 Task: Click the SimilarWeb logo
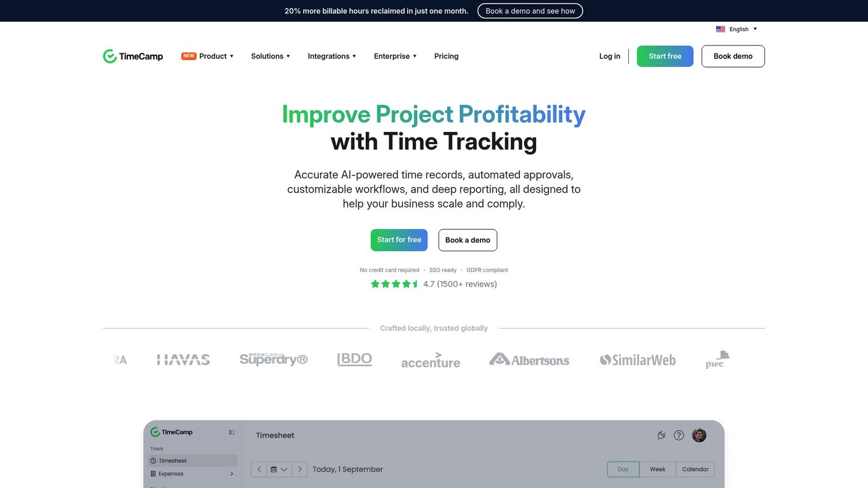tap(638, 360)
